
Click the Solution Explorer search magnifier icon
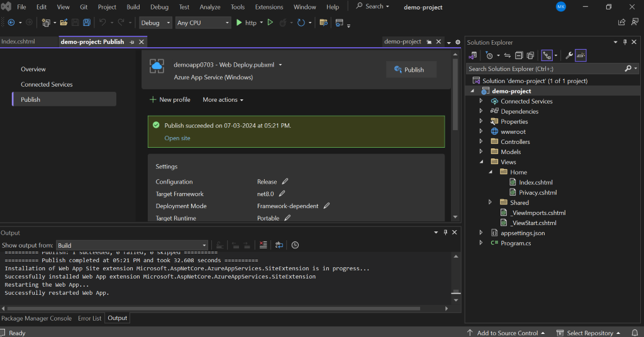click(x=628, y=69)
